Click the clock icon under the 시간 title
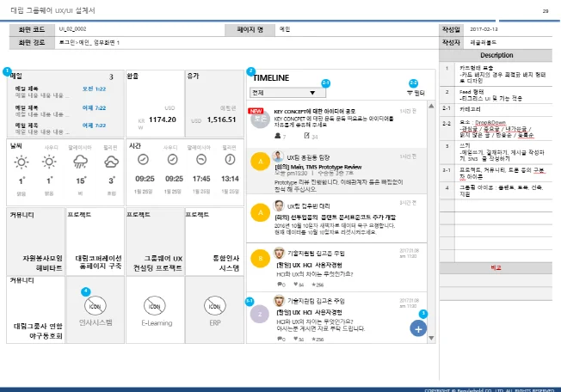Image resolution: width=561 pixels, height=392 pixels. [144, 159]
